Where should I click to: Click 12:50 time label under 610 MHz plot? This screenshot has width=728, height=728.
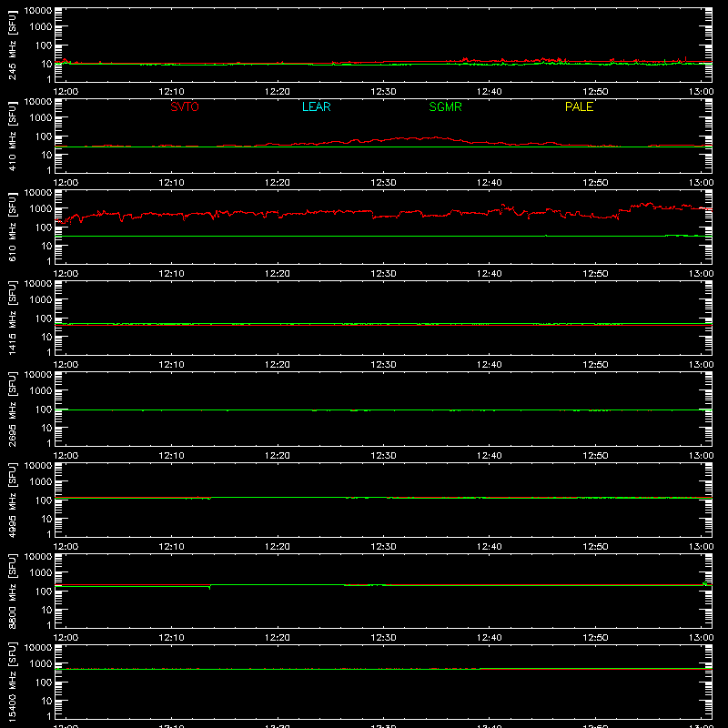595,274
